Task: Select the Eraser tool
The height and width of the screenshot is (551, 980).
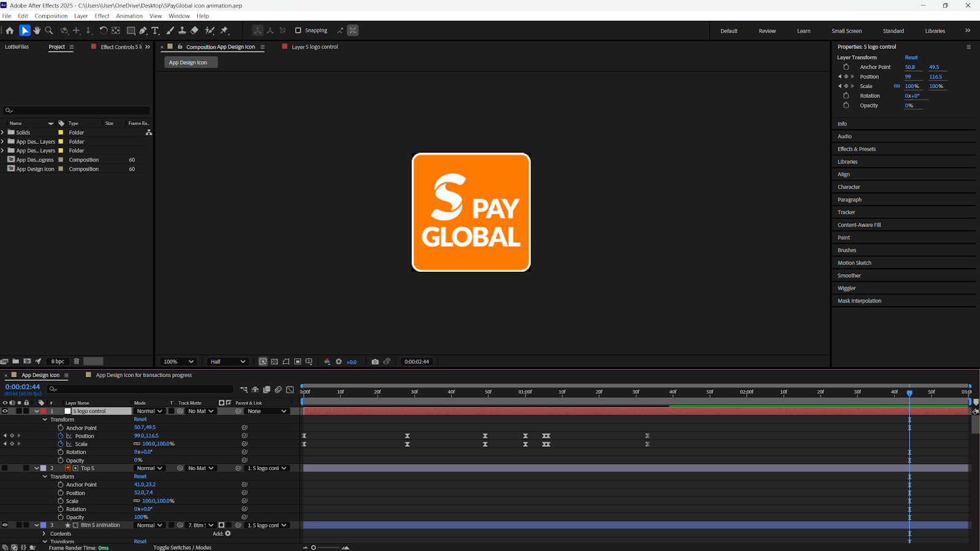Action: [x=194, y=30]
